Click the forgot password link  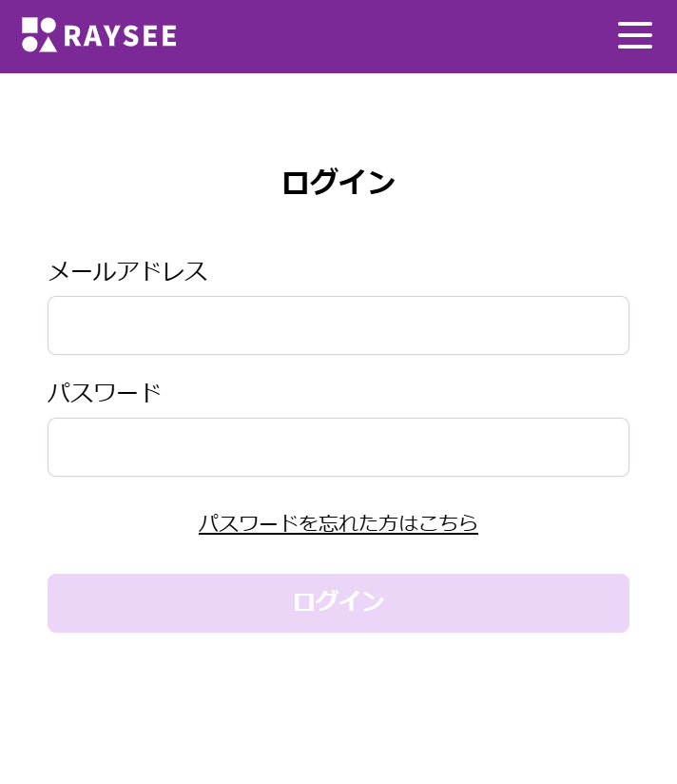click(338, 524)
